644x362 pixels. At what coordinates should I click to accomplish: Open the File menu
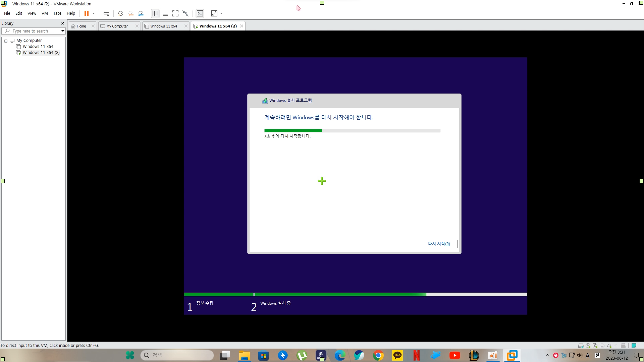pos(7,13)
